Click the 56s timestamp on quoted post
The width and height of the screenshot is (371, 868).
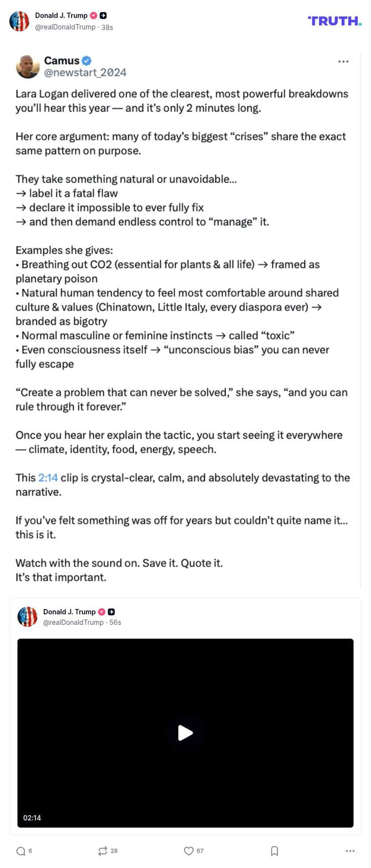click(x=115, y=622)
